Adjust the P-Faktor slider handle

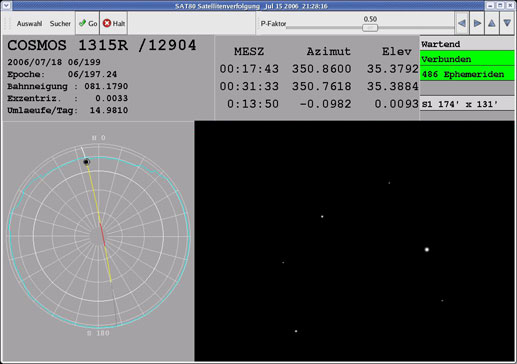pyautogui.click(x=370, y=28)
